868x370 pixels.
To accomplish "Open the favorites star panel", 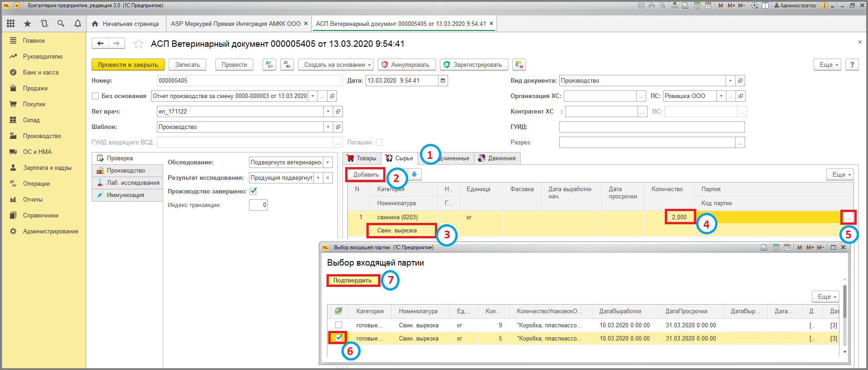I will coord(27,24).
